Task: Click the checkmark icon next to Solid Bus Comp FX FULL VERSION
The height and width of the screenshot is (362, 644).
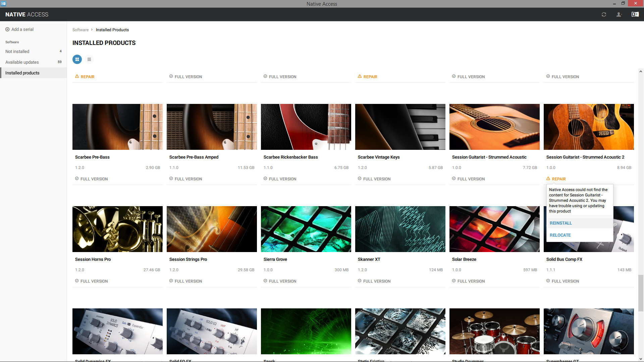Action: pyautogui.click(x=547, y=281)
